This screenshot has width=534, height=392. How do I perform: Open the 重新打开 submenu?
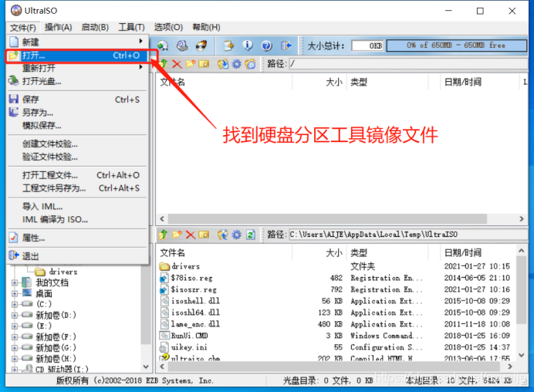(77, 68)
